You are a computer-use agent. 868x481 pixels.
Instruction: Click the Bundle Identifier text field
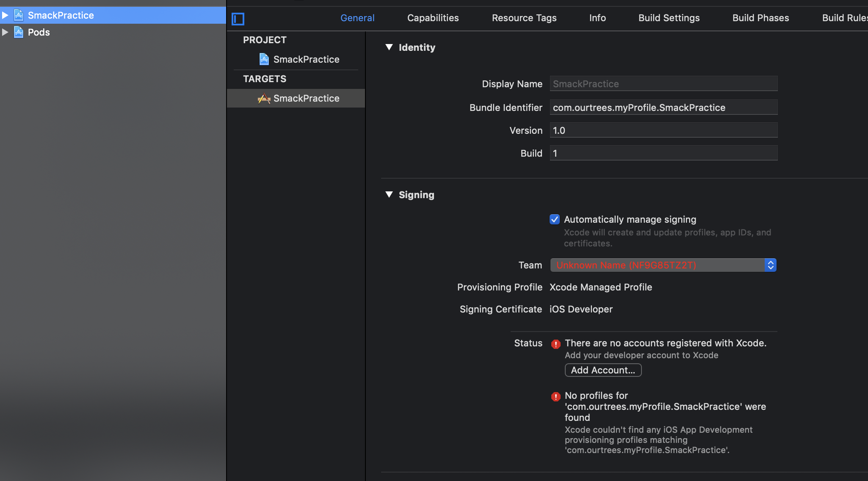pos(663,108)
